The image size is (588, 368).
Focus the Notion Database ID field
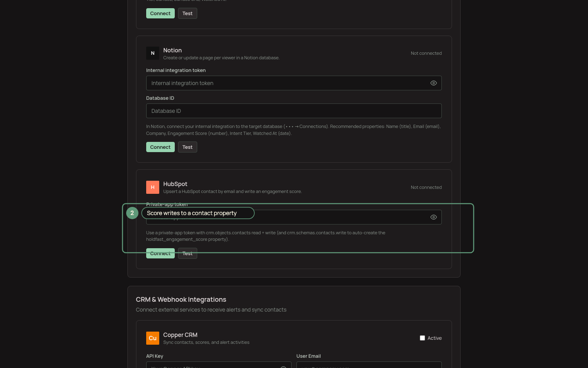coord(294,111)
